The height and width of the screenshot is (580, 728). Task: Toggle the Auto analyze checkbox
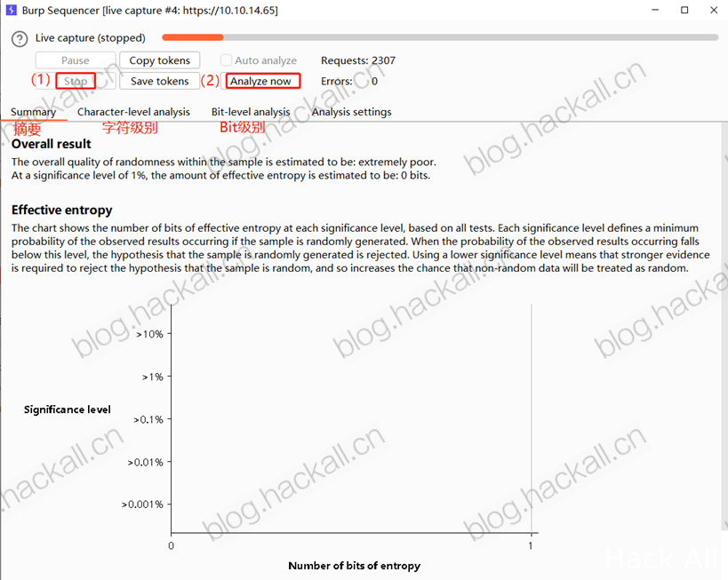click(226, 60)
